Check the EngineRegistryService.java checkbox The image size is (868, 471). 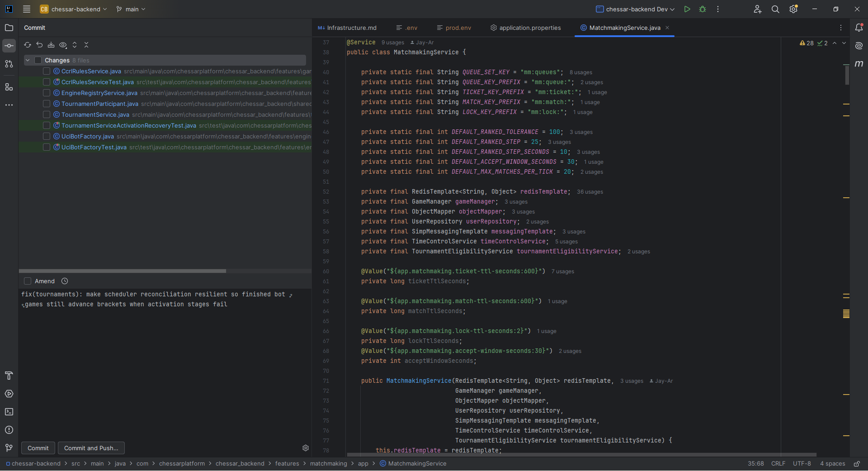[47, 93]
